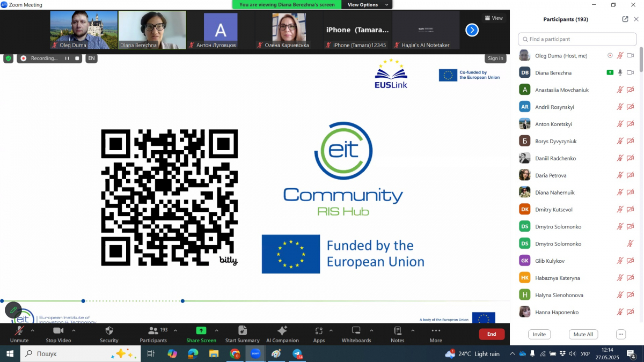Open Telegram from the Windows taskbar
The width and height of the screenshot is (644, 362).
(297, 353)
